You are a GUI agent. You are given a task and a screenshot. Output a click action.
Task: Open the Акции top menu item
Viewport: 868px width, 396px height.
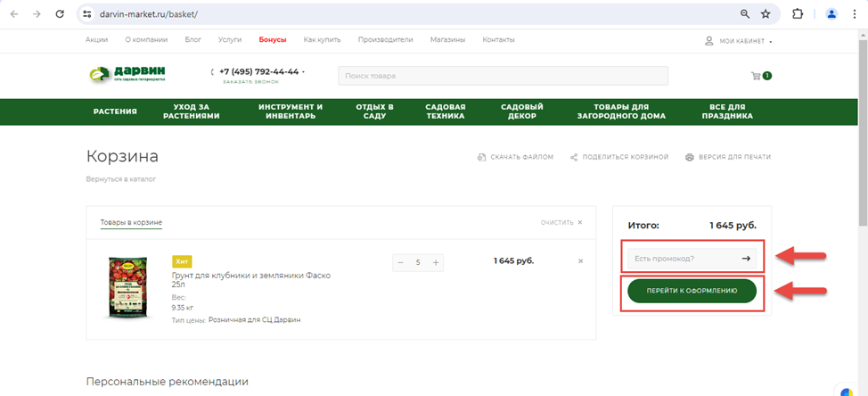click(x=97, y=40)
